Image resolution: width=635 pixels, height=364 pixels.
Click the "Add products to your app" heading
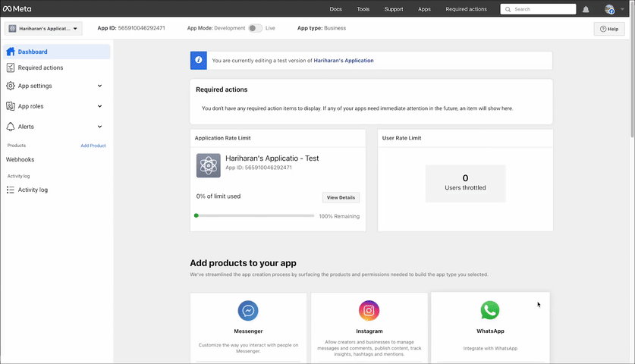243,263
